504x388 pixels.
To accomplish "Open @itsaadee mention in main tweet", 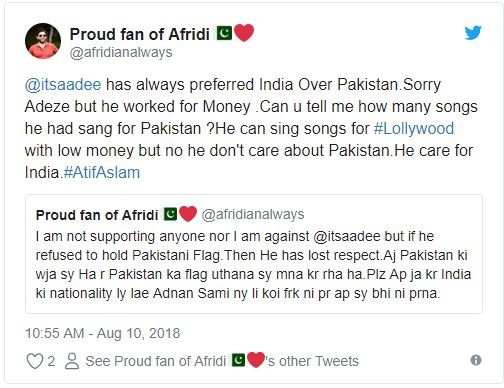I will coord(63,84).
